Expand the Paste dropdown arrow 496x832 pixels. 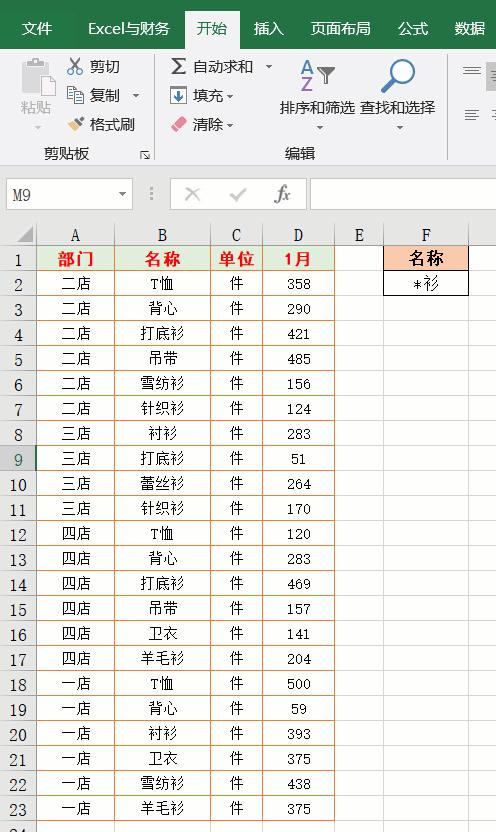click(38, 127)
